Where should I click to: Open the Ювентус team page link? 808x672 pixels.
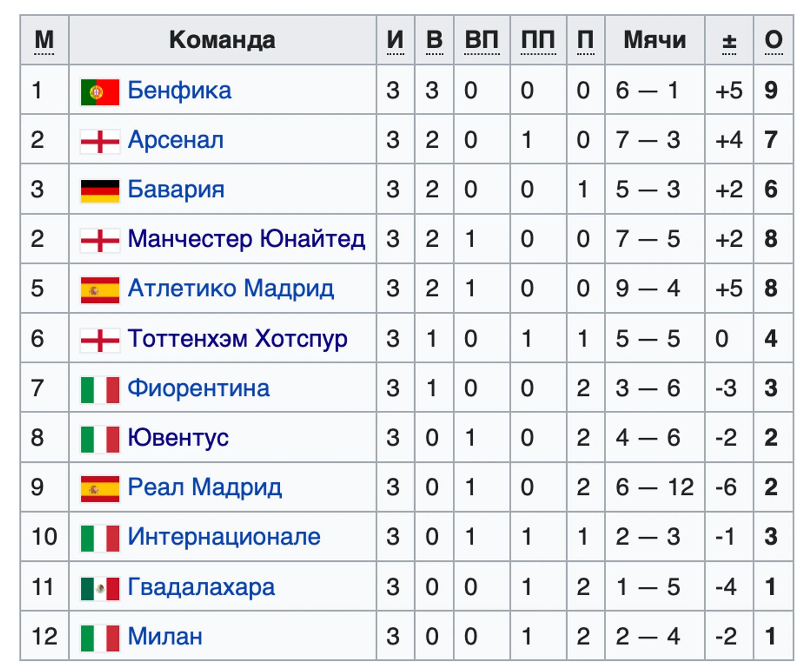point(178,438)
